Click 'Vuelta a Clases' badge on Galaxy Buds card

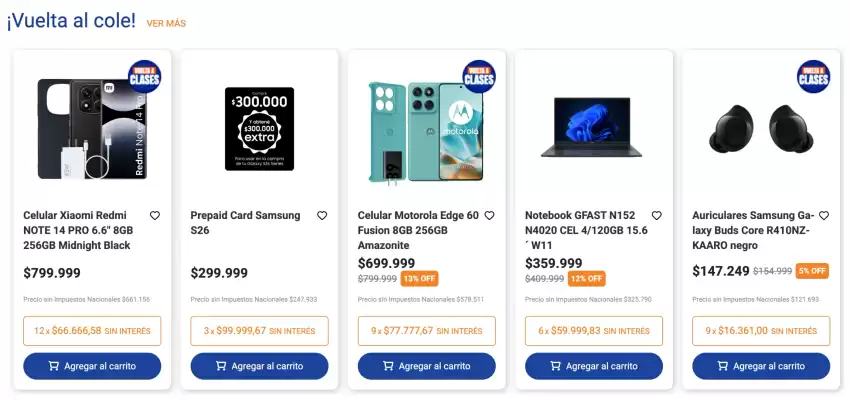pyautogui.click(x=813, y=76)
